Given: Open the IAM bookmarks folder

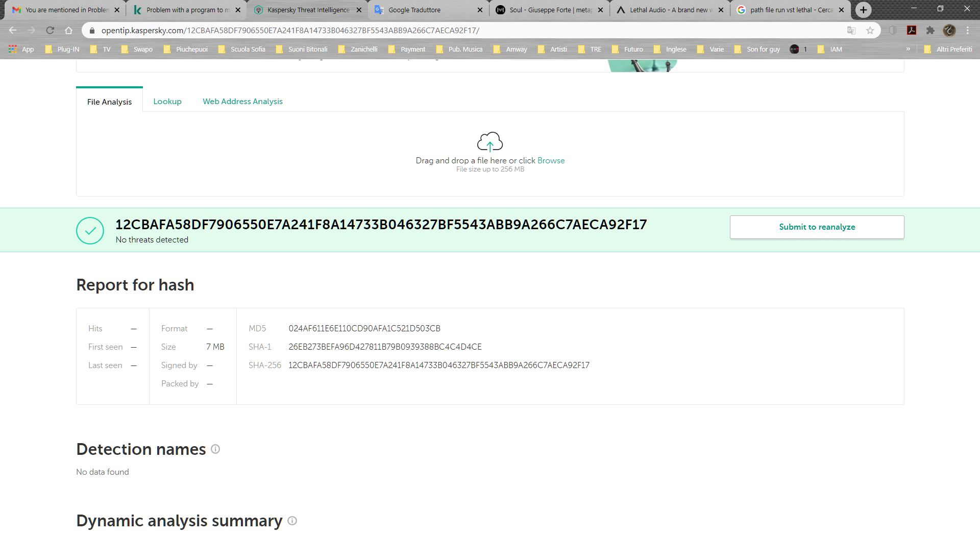Looking at the screenshot, I should point(830,49).
